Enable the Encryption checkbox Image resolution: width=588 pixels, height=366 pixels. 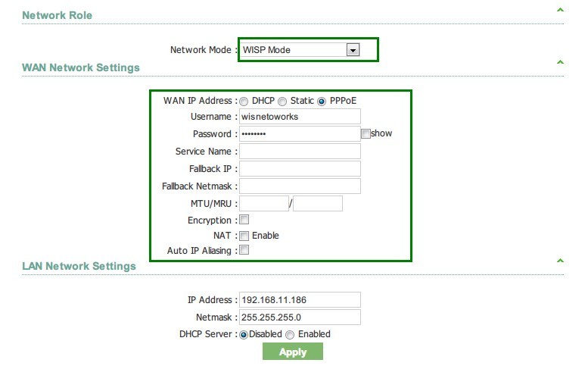click(244, 220)
